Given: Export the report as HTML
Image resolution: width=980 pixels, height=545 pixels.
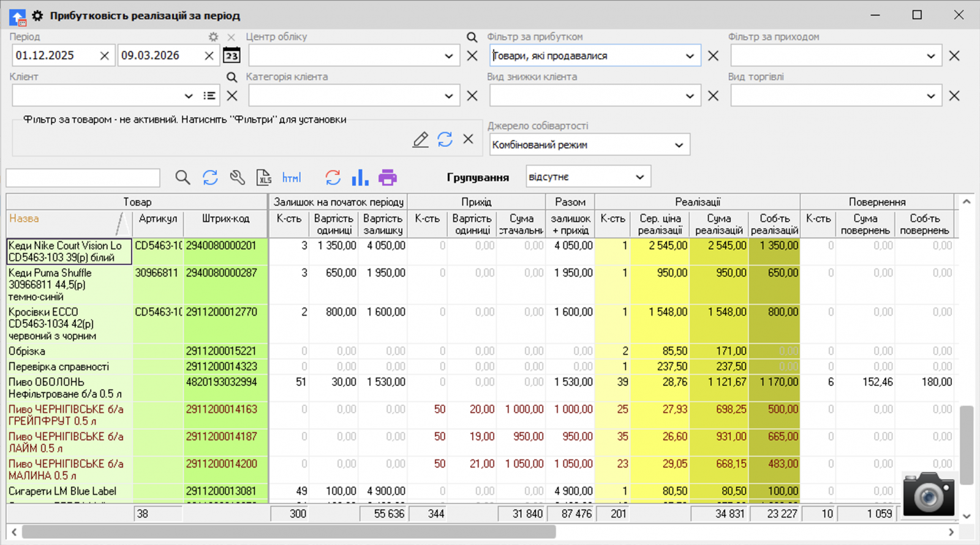Looking at the screenshot, I should 292,178.
